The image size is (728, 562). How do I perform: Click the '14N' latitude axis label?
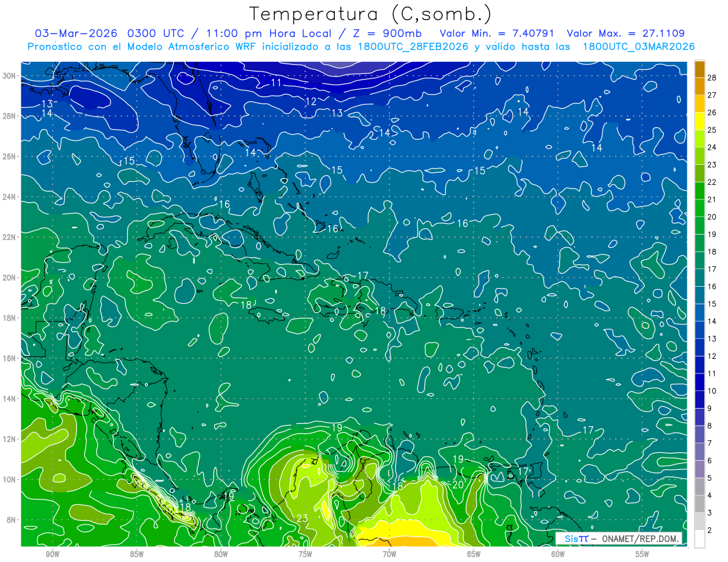pyautogui.click(x=10, y=399)
